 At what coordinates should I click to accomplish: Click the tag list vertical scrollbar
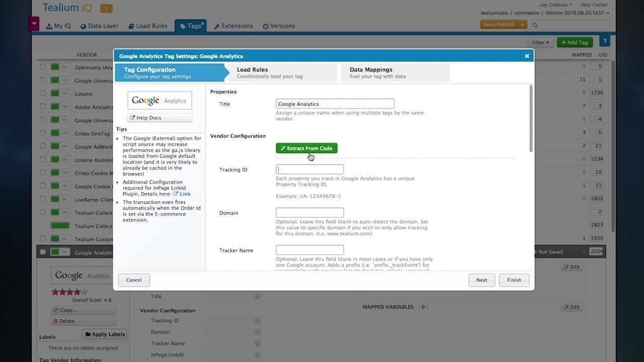click(x=612, y=146)
